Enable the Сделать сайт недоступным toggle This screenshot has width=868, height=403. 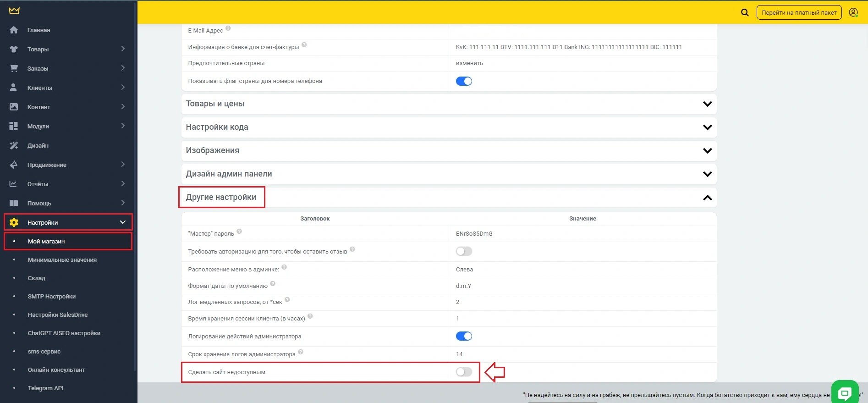[x=464, y=372]
